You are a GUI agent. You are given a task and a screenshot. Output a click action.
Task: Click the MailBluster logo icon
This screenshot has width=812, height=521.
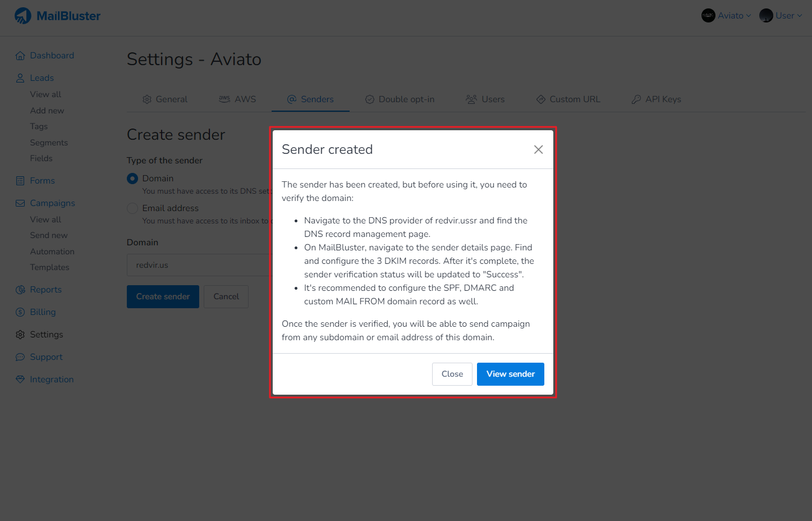[23, 16]
